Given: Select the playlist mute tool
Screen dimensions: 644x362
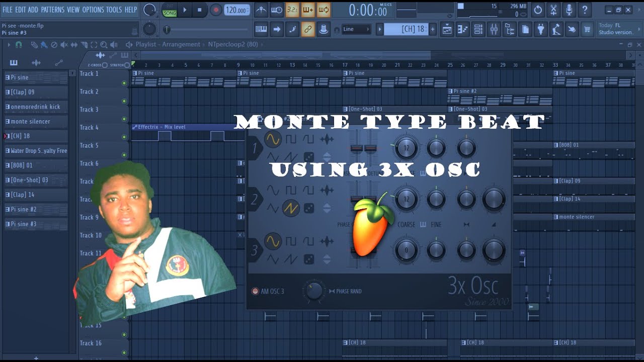Looking at the screenshot, I should pyautogui.click(x=64, y=45).
